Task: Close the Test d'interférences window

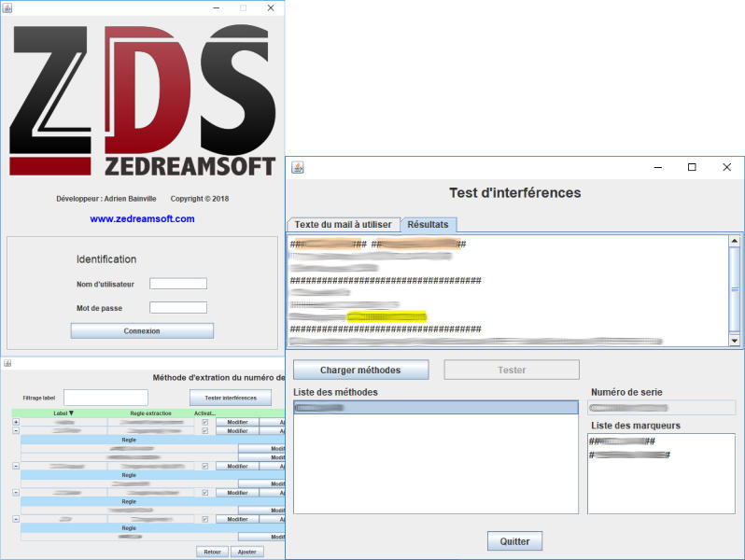Action: 726,167
